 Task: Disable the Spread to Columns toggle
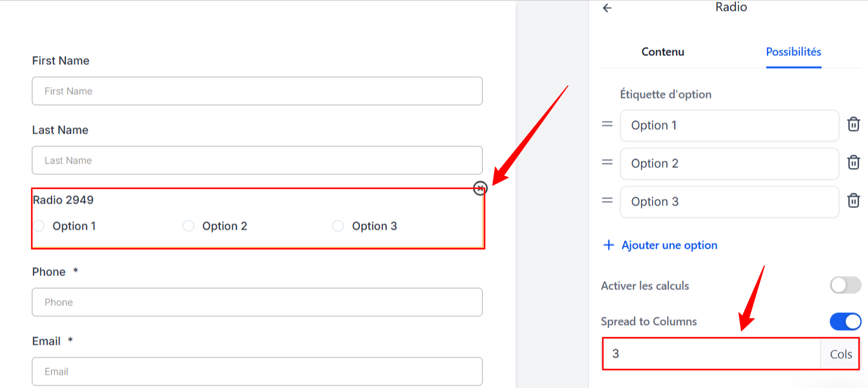tap(845, 321)
